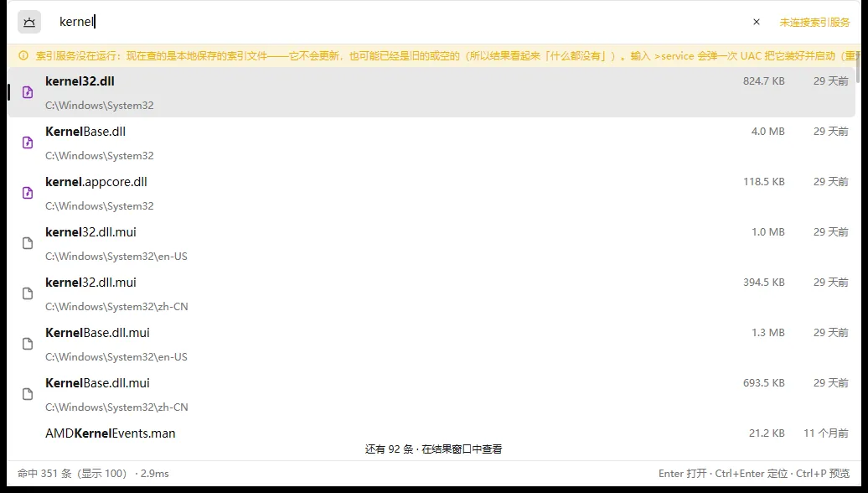Select kernel32.dll.mui with the 1.0 MB size
The width and height of the screenshot is (868, 493).
point(431,244)
